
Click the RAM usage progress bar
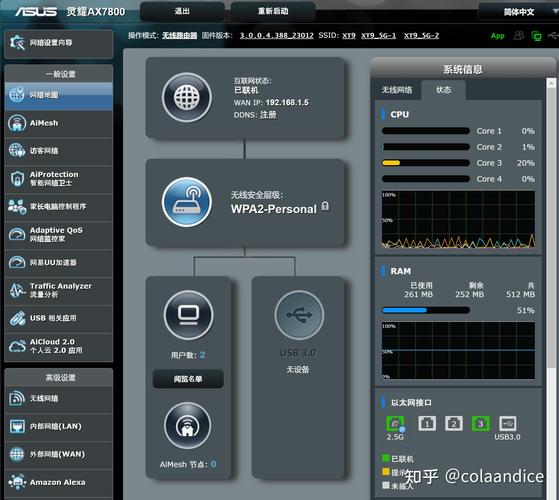425,310
